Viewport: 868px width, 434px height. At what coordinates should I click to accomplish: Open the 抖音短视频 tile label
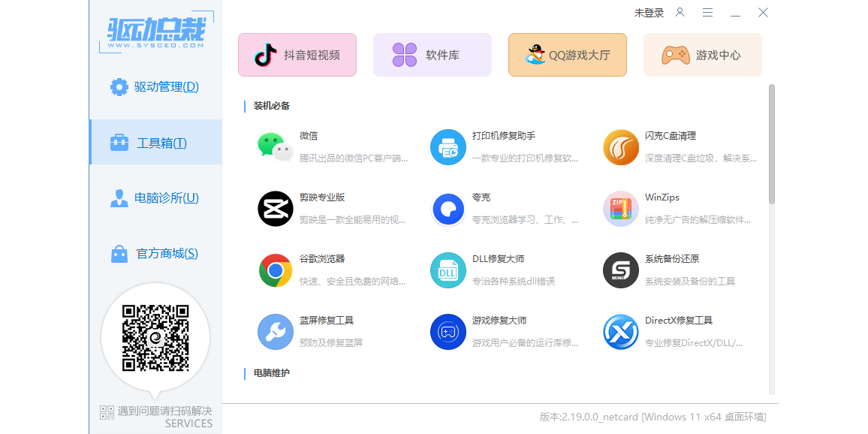coord(312,56)
